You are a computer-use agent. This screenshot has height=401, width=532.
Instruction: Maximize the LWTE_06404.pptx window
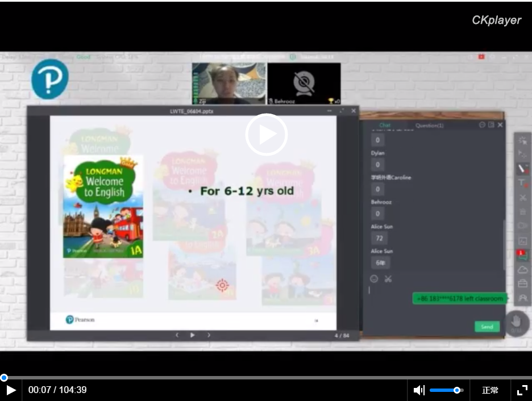(342, 111)
